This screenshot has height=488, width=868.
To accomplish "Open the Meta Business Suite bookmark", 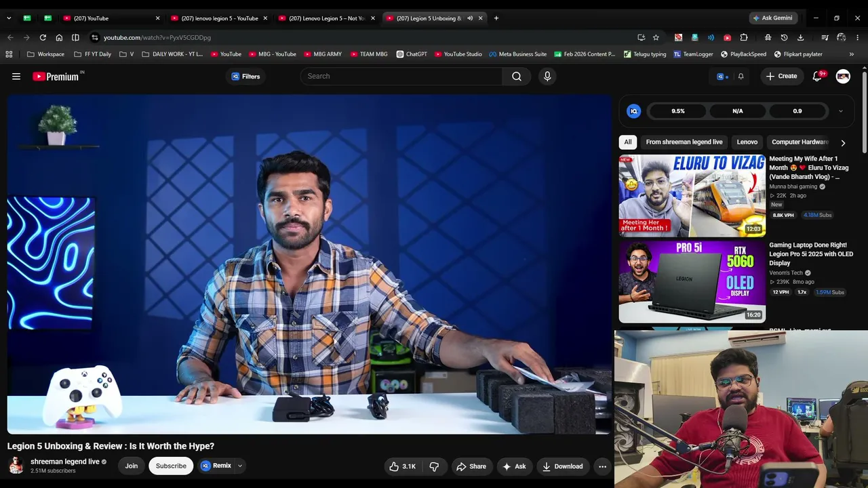I will (x=517, y=54).
